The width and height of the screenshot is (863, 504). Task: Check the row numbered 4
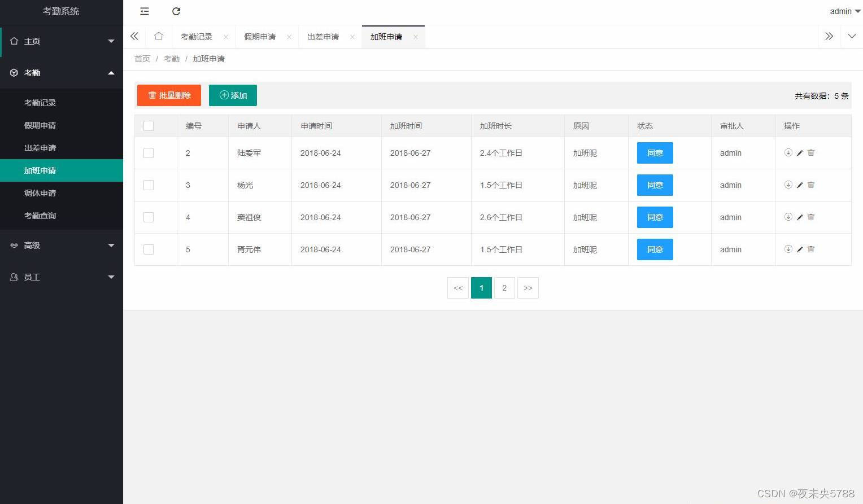click(x=149, y=217)
